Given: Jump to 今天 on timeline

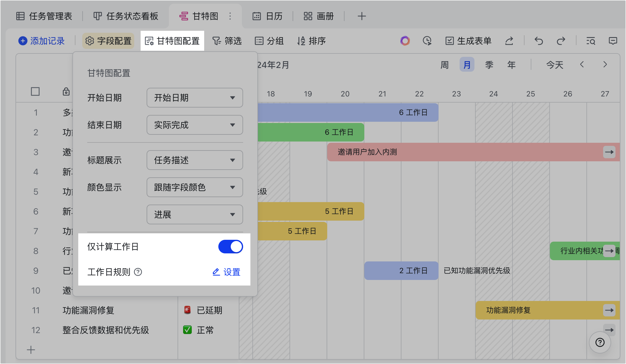Looking at the screenshot, I should point(555,65).
